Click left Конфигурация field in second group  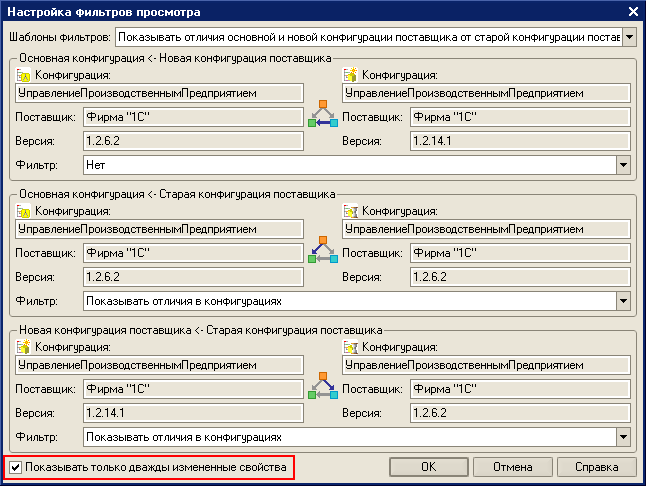click(159, 229)
